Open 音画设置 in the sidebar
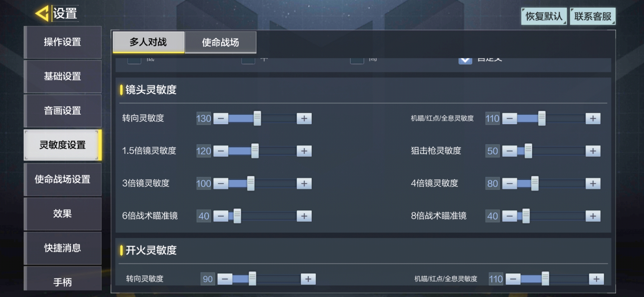 [62, 111]
